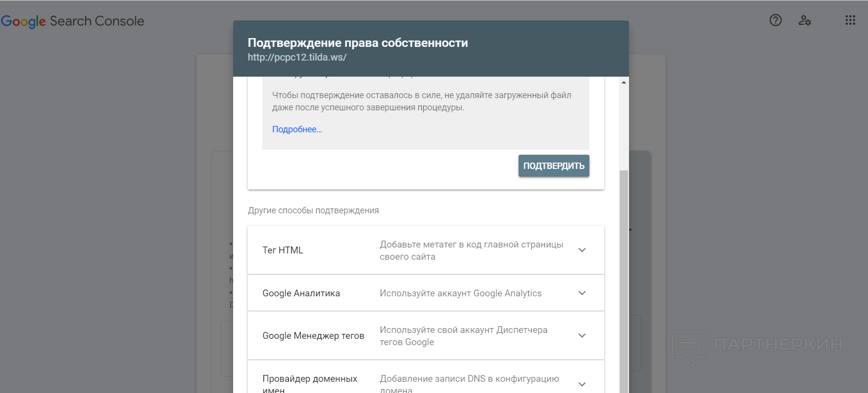The width and height of the screenshot is (868, 393).
Task: Click the site URL http://pcpc12.tilda.ws/ in header
Action: (x=297, y=57)
